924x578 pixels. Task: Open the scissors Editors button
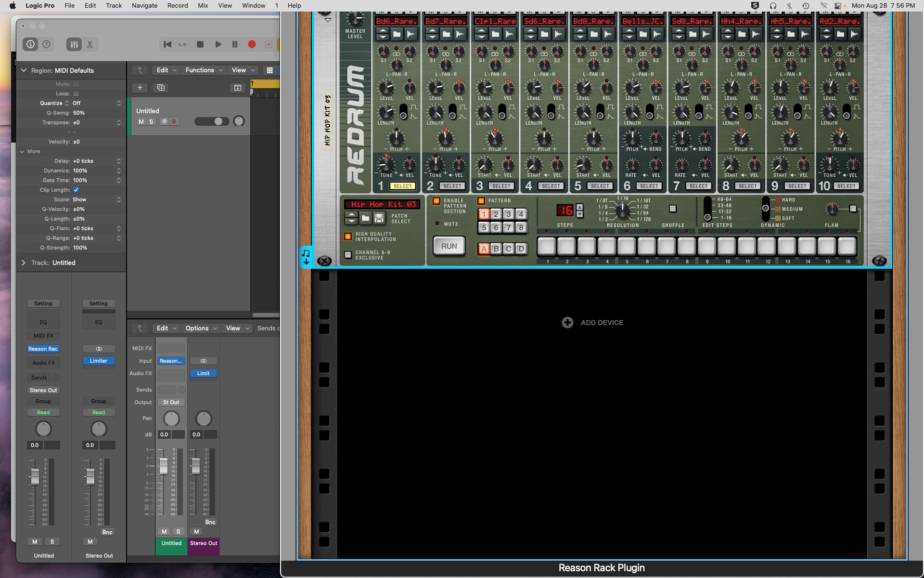point(90,44)
